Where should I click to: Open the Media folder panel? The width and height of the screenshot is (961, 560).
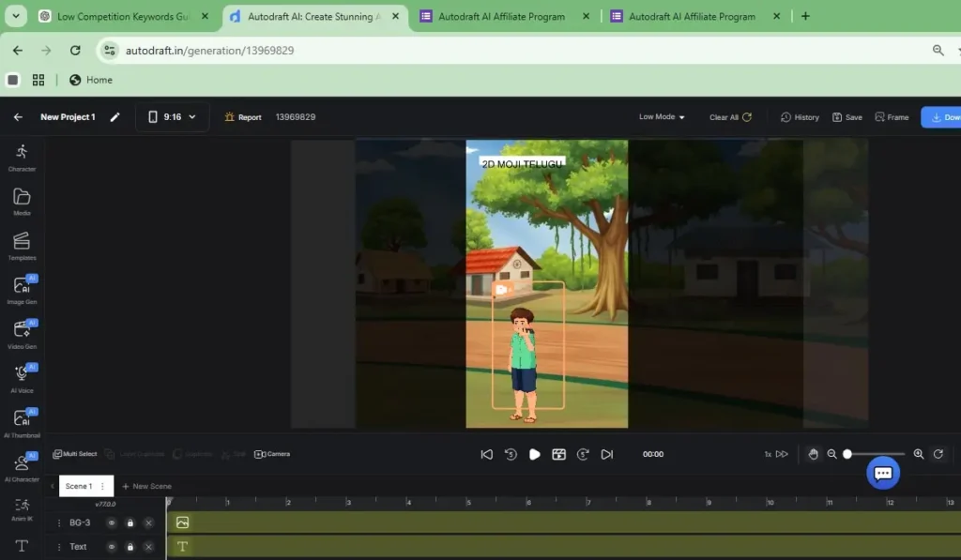pyautogui.click(x=22, y=201)
